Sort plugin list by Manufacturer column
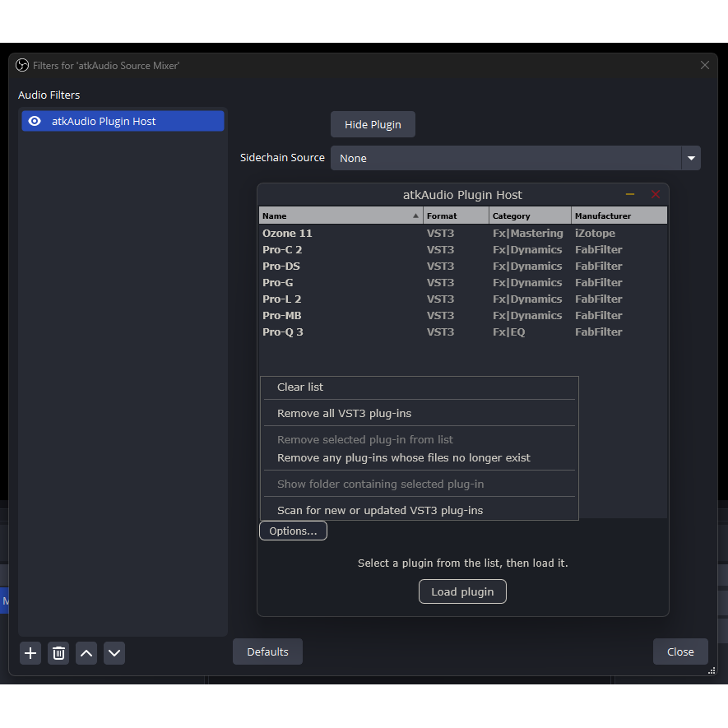This screenshot has height=728, width=728. click(x=619, y=216)
